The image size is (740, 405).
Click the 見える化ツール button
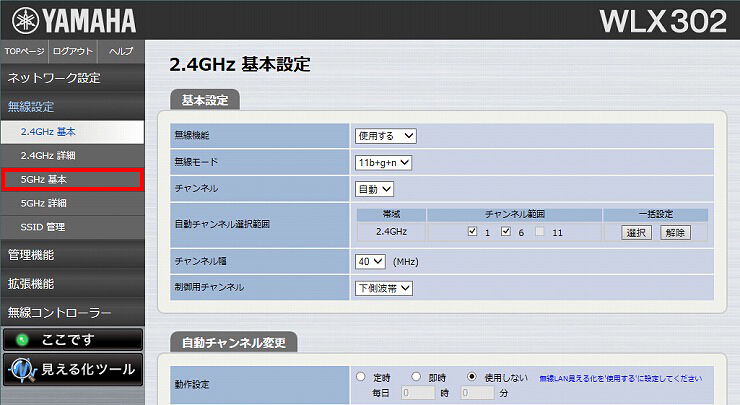pyautogui.click(x=73, y=369)
